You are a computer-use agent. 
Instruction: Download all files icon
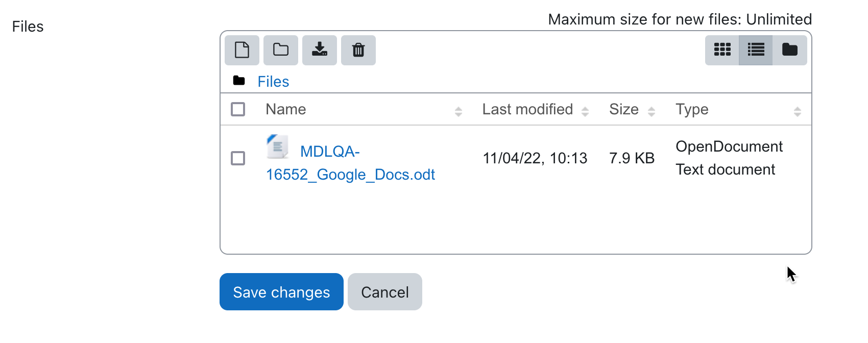pyautogui.click(x=320, y=50)
